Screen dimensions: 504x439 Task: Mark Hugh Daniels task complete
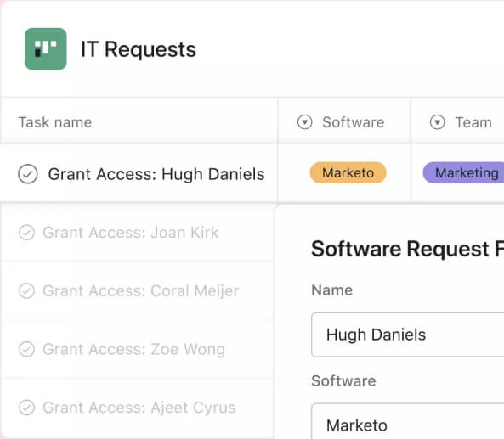[x=28, y=174]
